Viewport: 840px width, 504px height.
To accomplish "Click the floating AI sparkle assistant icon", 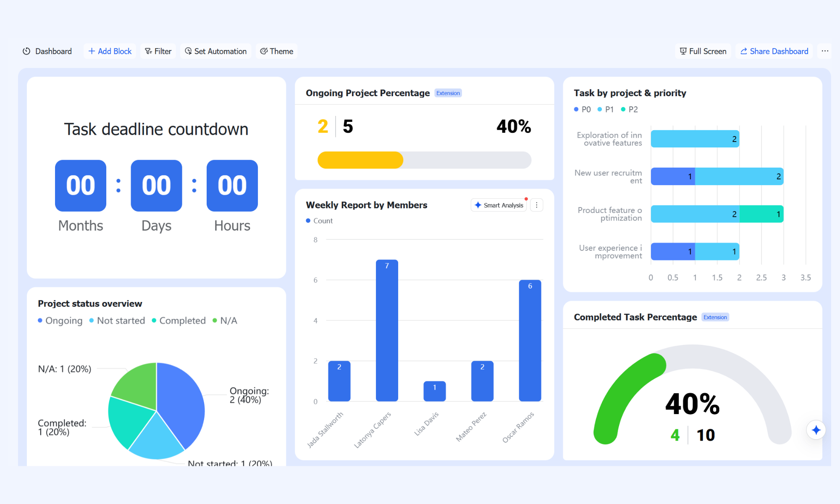I will (816, 430).
